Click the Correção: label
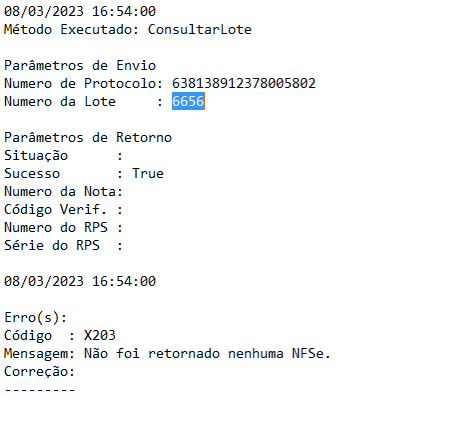This screenshot has height=423, width=457. click(39, 371)
